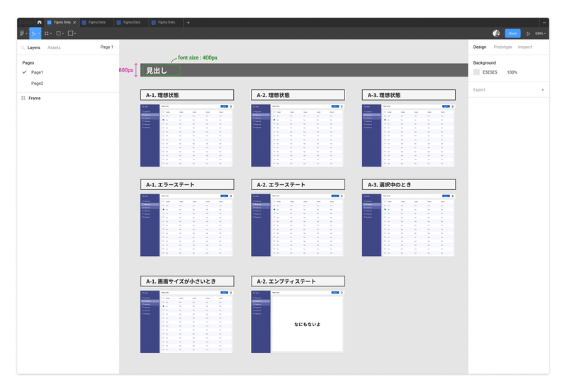Go to the home screen icon
This screenshot has height=392, width=567.
(40, 23)
